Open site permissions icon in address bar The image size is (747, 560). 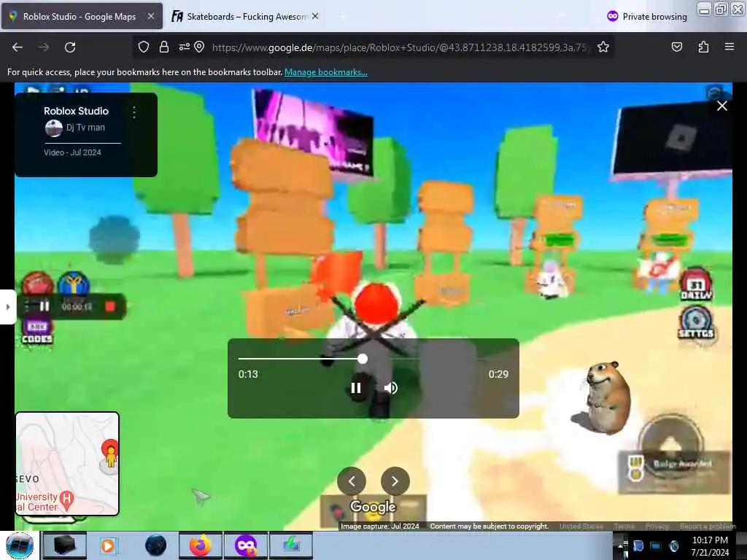[x=184, y=47]
